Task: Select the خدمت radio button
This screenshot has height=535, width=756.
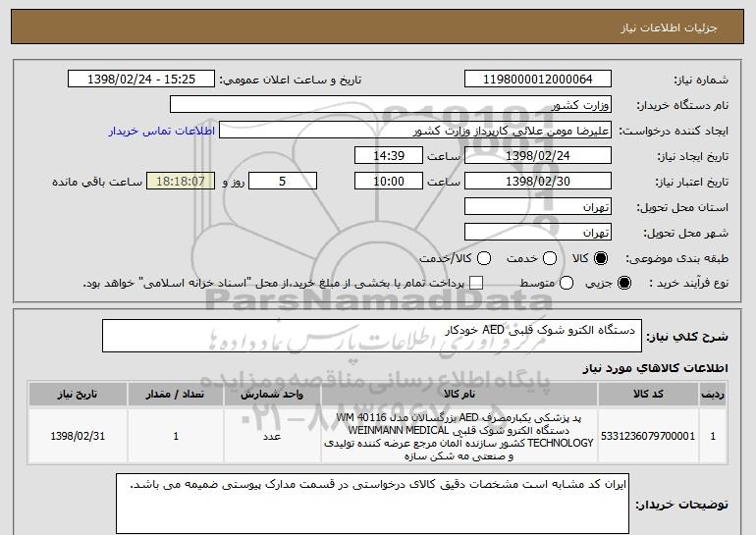Action: point(550,258)
